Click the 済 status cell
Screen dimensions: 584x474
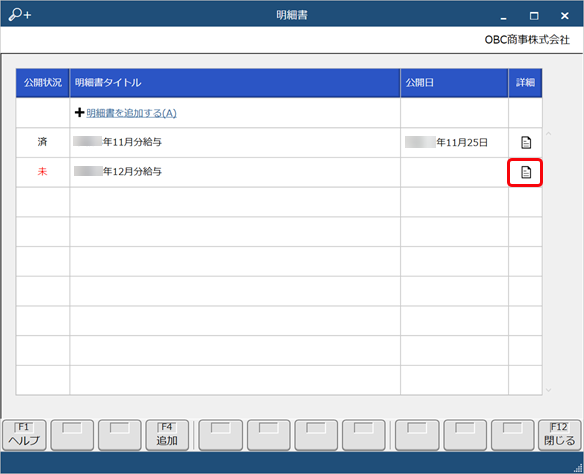[x=42, y=142]
